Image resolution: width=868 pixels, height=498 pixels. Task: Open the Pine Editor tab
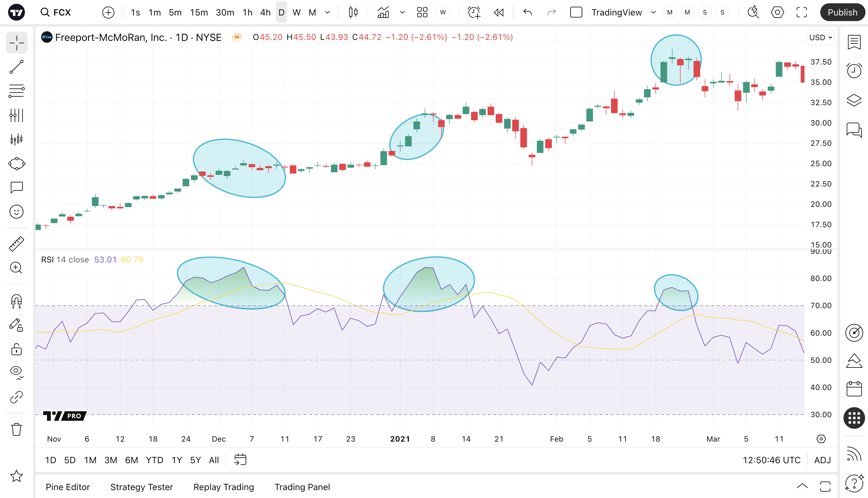click(x=68, y=487)
